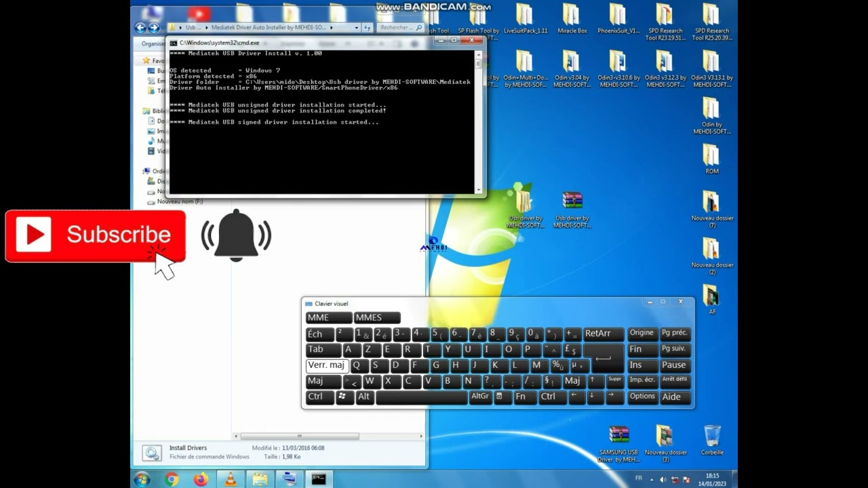
Task: Click the RetArr key on visual keyboard
Action: click(604, 334)
